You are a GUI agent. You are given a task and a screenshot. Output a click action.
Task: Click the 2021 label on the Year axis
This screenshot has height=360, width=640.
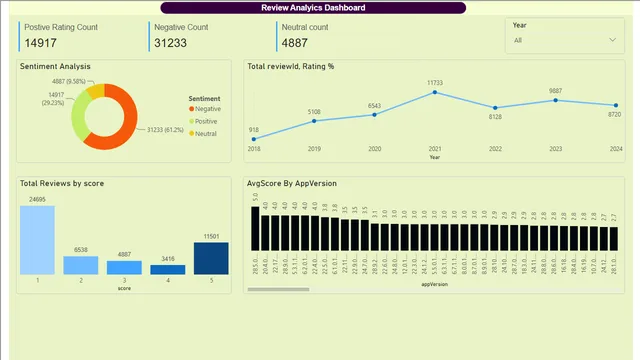tap(435, 149)
